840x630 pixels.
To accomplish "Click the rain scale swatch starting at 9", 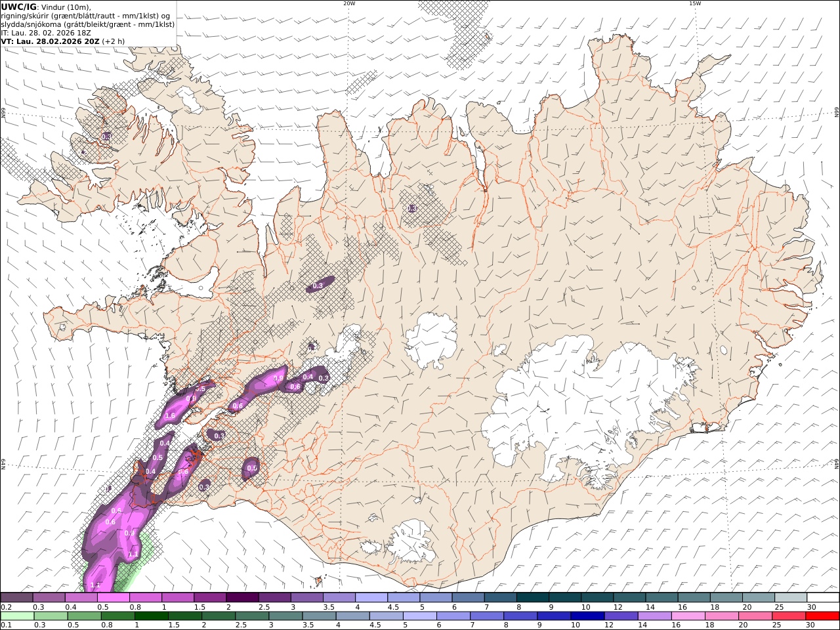I will 553,616.
